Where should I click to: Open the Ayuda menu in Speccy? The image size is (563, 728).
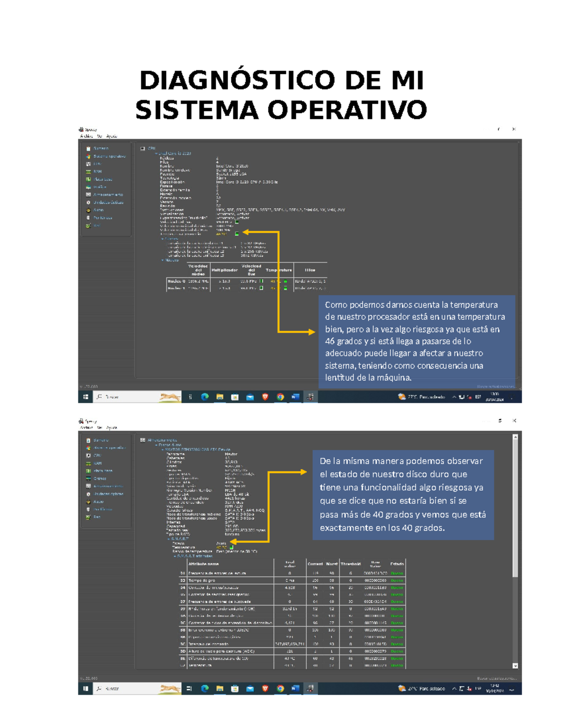[x=112, y=135]
